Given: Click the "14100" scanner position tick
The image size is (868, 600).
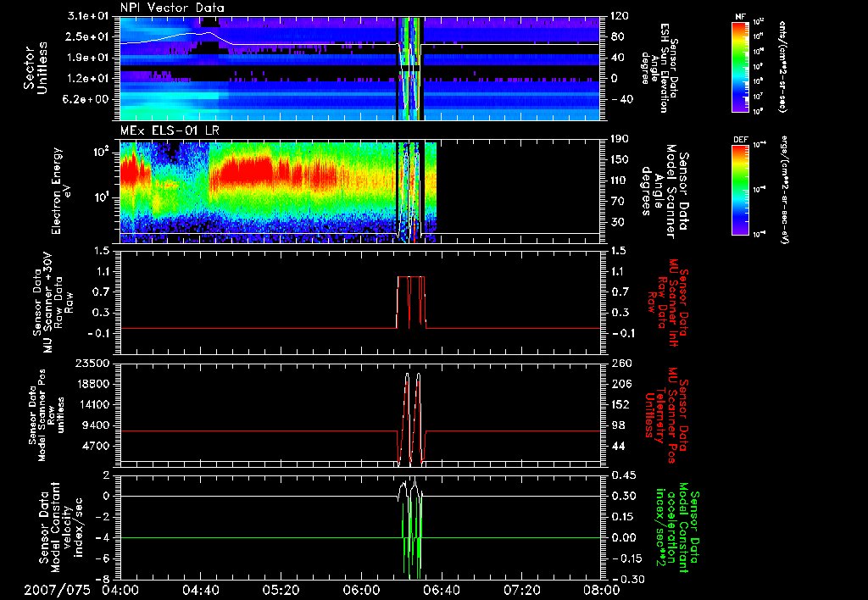Looking at the screenshot, I should click(x=93, y=404).
